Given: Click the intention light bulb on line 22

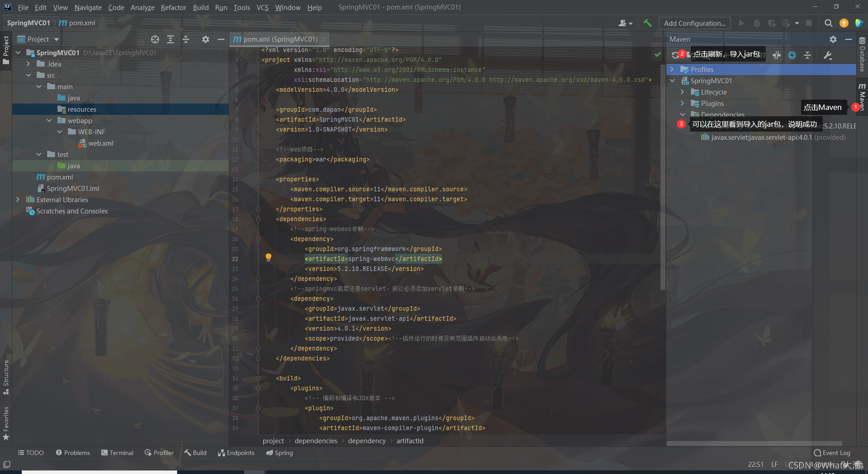Looking at the screenshot, I should (268, 257).
